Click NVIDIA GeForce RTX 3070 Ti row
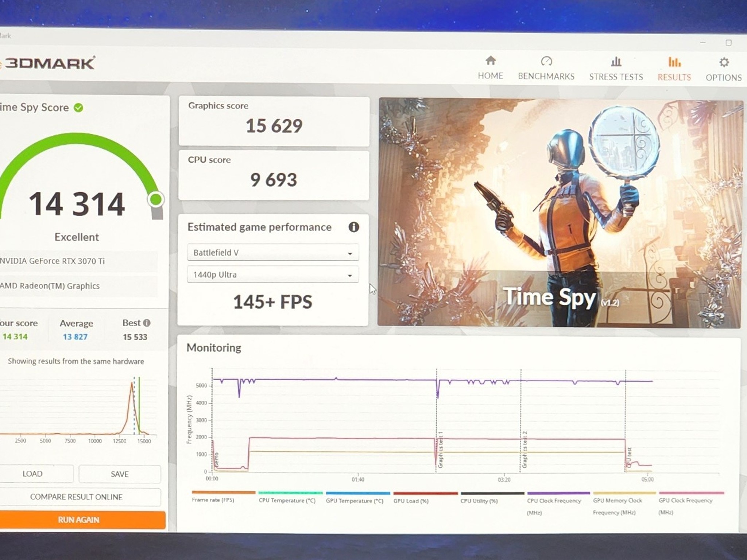747x560 pixels. (x=78, y=261)
